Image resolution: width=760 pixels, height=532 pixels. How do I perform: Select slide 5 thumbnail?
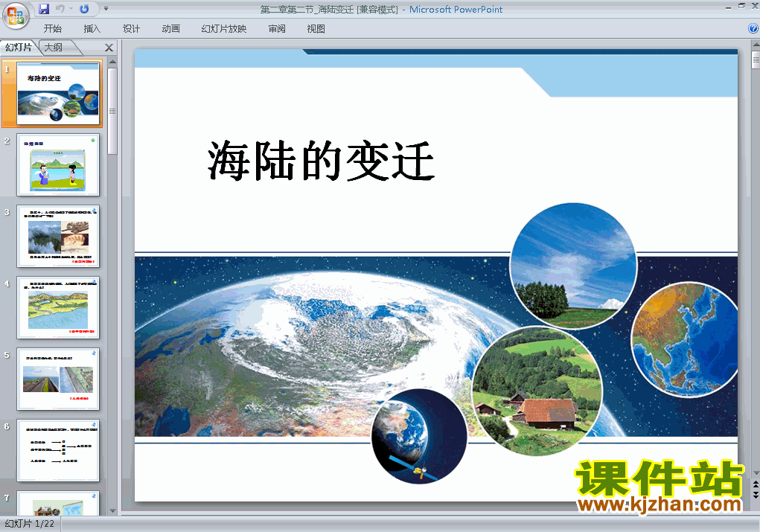coord(58,379)
